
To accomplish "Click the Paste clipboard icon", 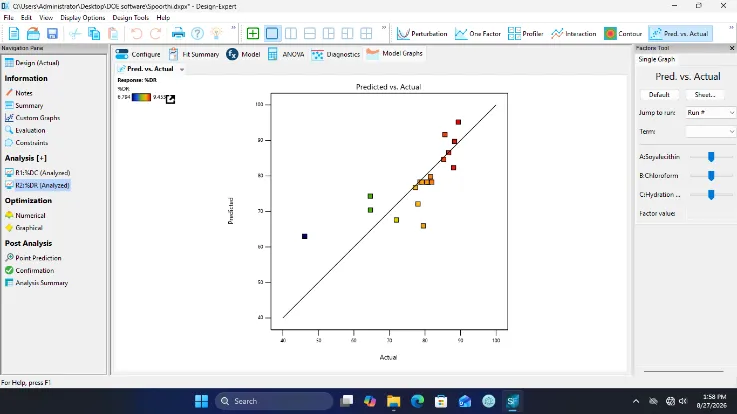I will (113, 33).
